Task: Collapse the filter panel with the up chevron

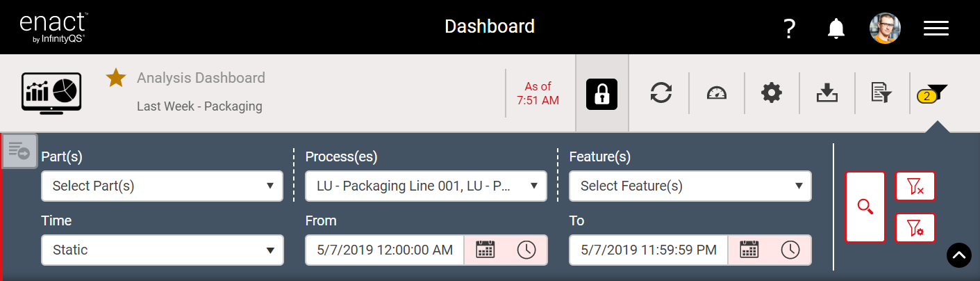Action: pyautogui.click(x=958, y=255)
